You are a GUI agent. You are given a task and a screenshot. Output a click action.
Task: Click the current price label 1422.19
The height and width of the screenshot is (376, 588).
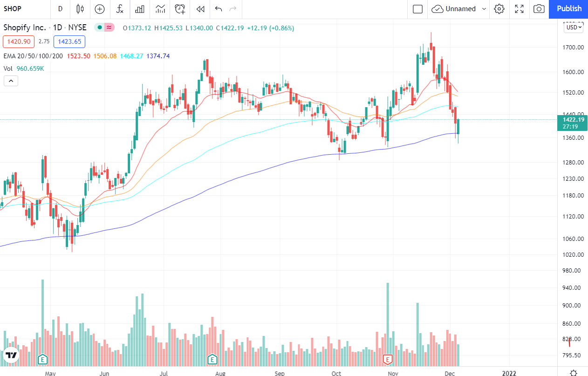click(573, 119)
